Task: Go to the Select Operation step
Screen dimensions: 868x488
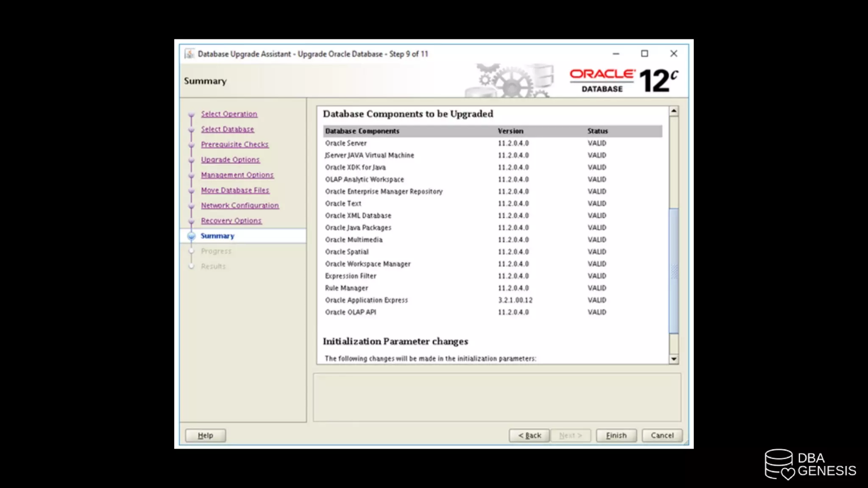Action: coord(229,114)
